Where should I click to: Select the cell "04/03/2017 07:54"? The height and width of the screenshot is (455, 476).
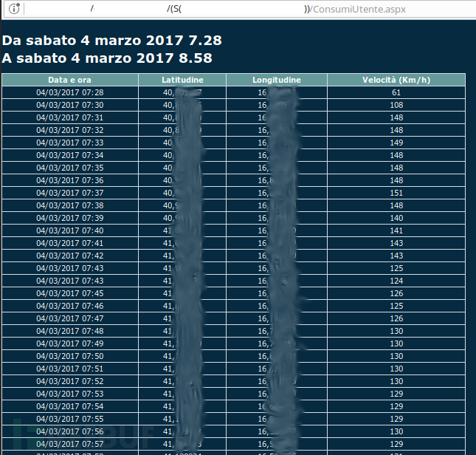tap(70, 406)
